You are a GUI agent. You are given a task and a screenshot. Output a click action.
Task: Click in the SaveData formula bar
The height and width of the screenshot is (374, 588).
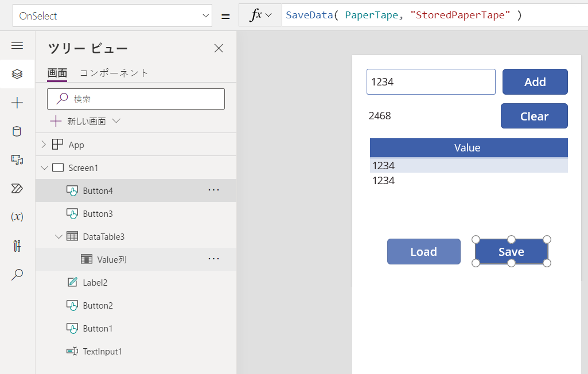435,15
